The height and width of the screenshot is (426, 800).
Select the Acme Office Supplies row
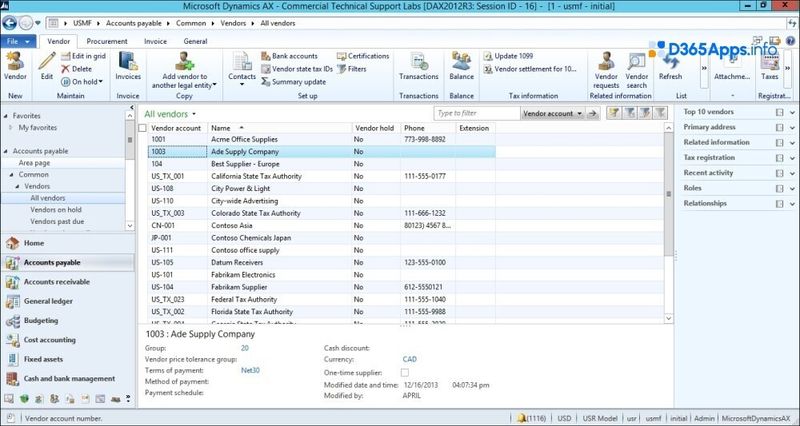(x=321, y=139)
